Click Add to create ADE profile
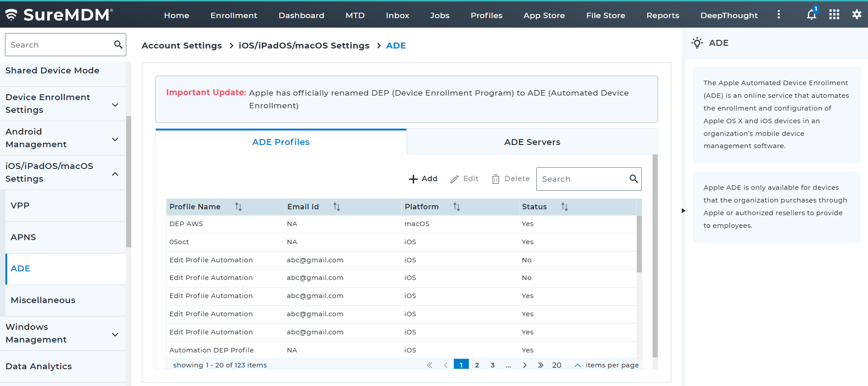Image resolution: width=868 pixels, height=386 pixels. (x=423, y=179)
